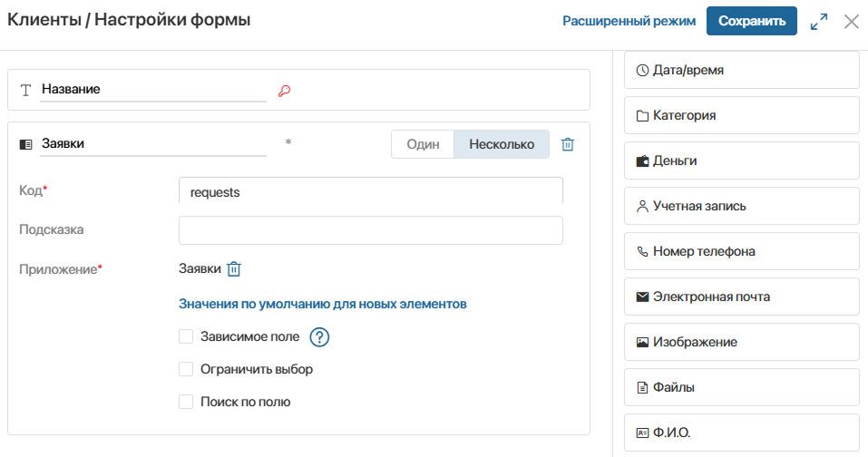Open Значения по умолчанию для новых элементов link
Viewport: 868px width, 457px height.
(322, 304)
